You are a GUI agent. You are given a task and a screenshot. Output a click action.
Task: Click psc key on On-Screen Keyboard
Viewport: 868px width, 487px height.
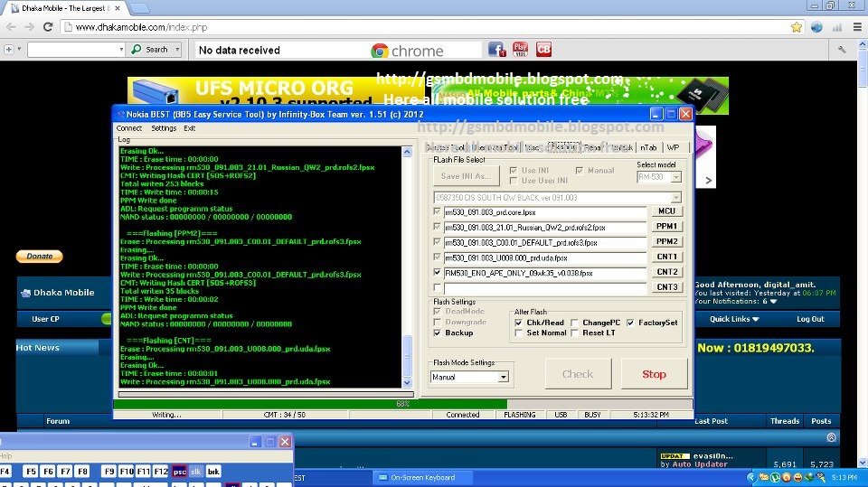[179, 472]
